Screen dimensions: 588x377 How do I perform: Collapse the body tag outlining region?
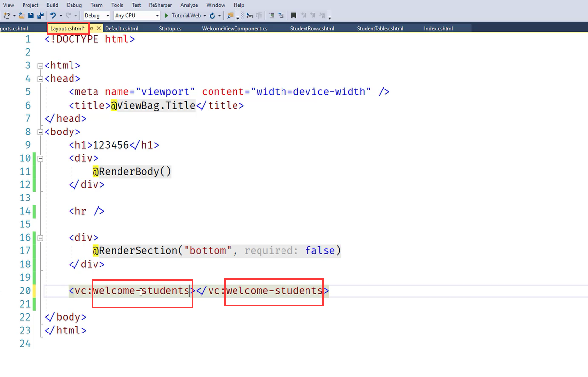point(40,132)
